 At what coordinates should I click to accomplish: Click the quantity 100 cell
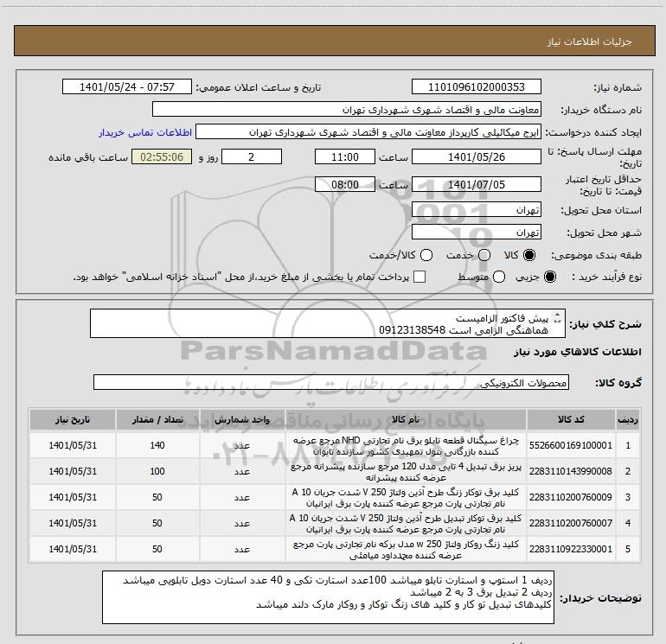(157, 471)
